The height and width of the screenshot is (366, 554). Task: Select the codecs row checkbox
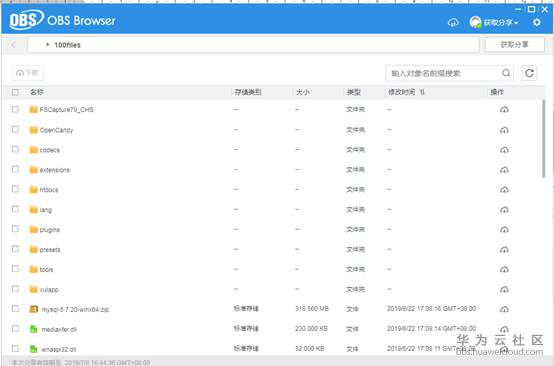[15, 149]
